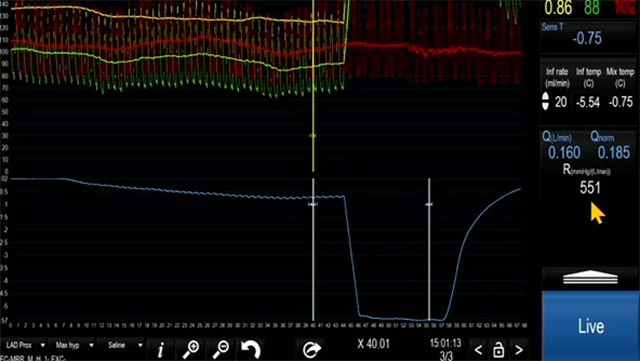640x361 pixels.
Task: Toggle the padlock lock icon
Action: [498, 350]
